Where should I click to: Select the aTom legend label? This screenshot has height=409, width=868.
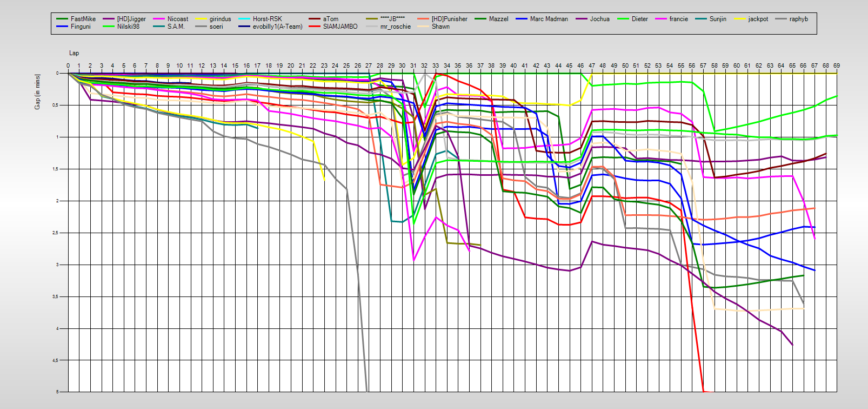[330, 19]
